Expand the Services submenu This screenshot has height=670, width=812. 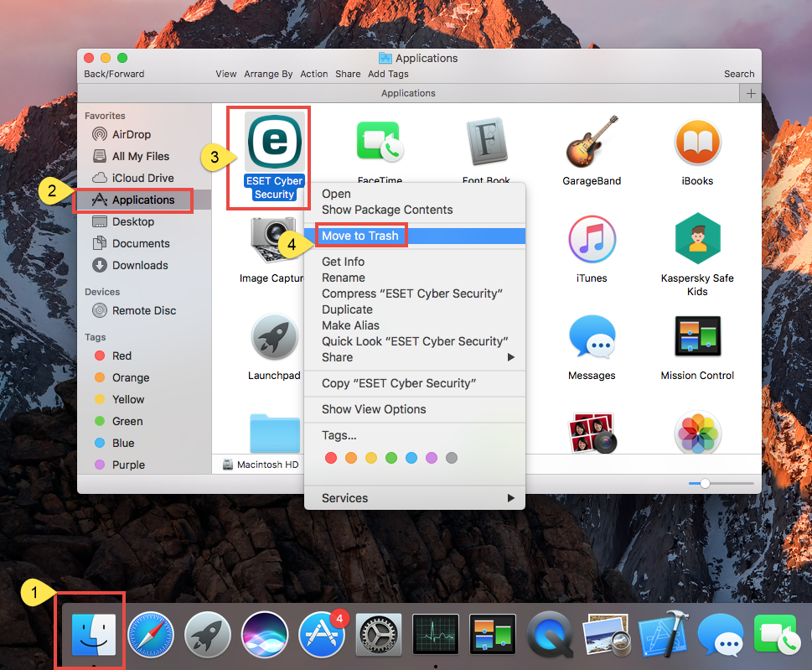point(344,497)
